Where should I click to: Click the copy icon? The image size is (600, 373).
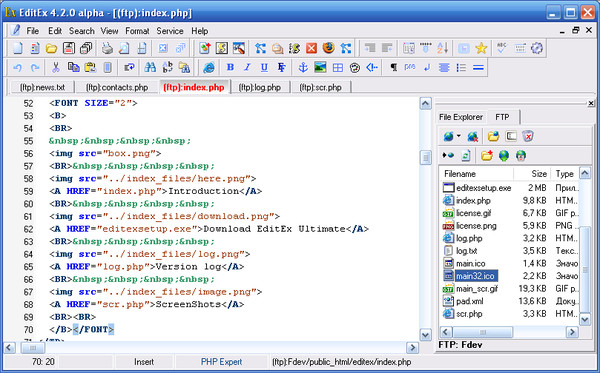pos(73,68)
